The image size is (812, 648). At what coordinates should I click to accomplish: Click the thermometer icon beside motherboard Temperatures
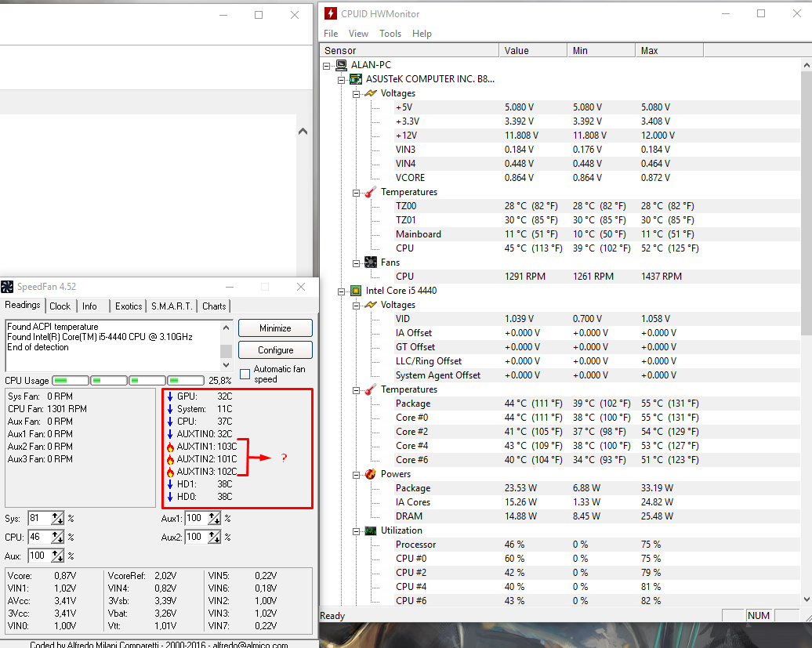[x=370, y=192]
